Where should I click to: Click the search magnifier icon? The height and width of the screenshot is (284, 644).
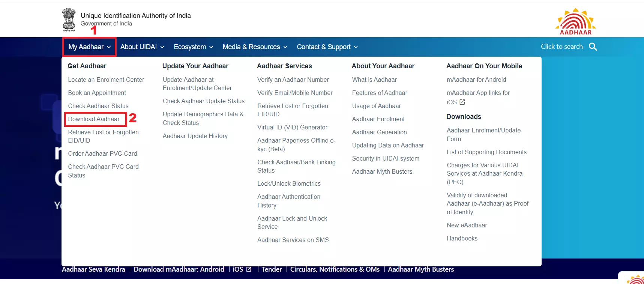[593, 47]
